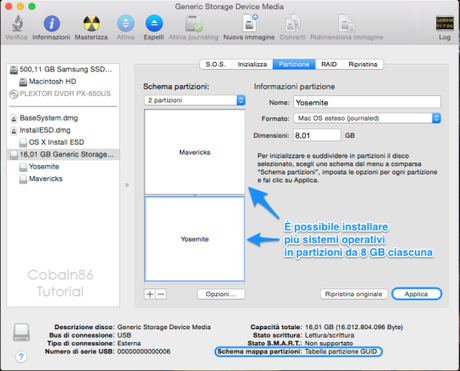460x371 pixels.
Task: Click the Non supportato S.M.A.R.T. value
Action: [x=329, y=343]
